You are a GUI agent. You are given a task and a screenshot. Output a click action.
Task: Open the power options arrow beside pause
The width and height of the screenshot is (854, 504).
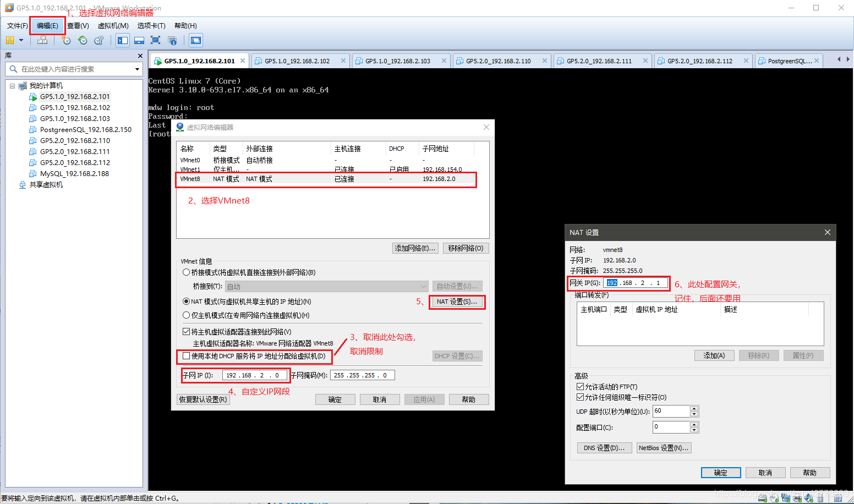[21, 40]
